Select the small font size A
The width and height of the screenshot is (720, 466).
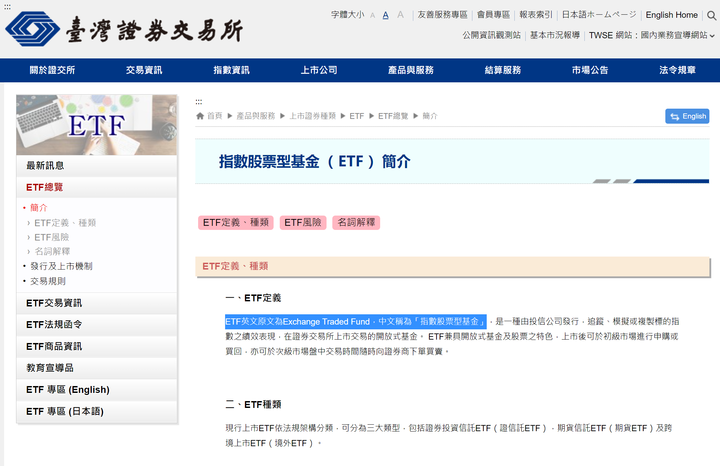(x=372, y=16)
